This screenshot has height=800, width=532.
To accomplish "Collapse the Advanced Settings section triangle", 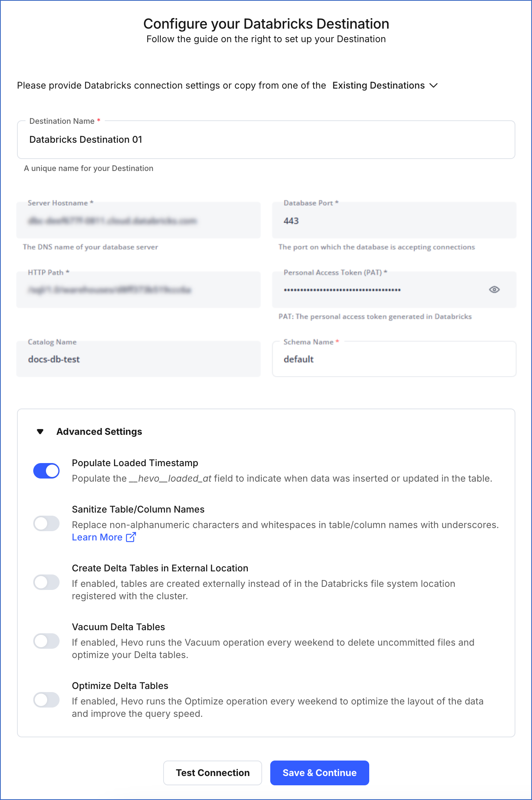I will (40, 431).
